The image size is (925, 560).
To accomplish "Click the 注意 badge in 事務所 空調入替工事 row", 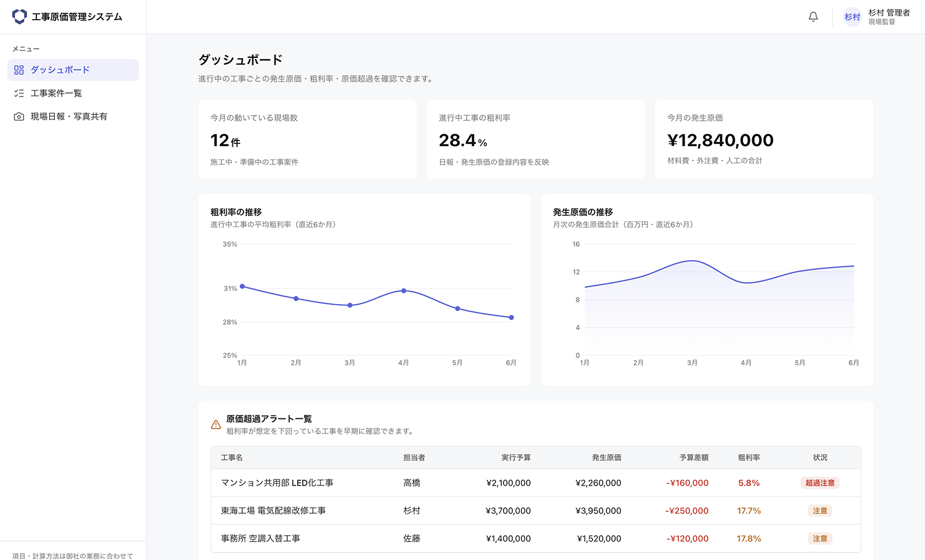I will pyautogui.click(x=820, y=538).
